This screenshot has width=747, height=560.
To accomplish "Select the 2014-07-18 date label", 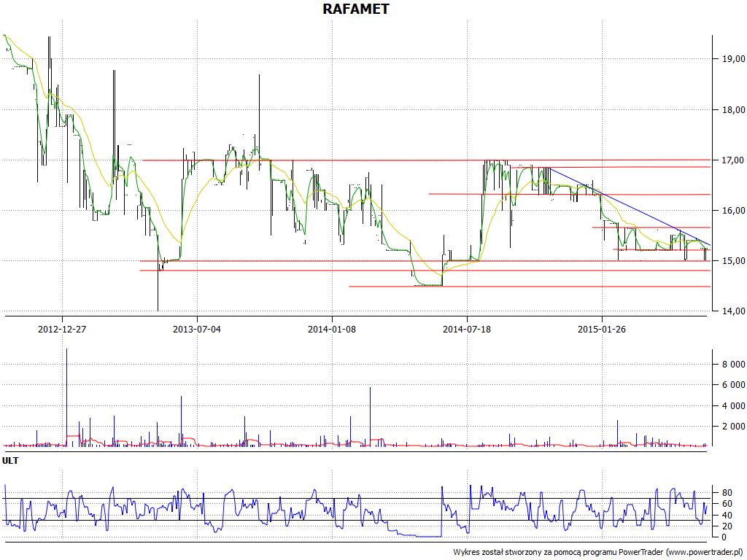I will (467, 329).
